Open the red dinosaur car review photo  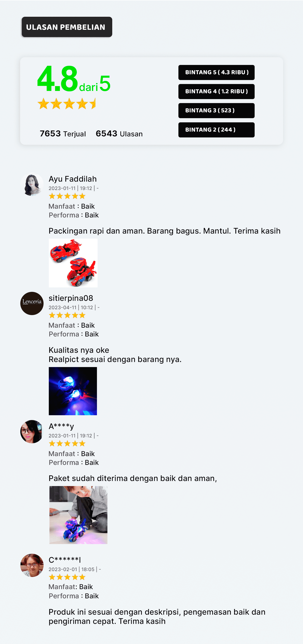pyautogui.click(x=73, y=263)
